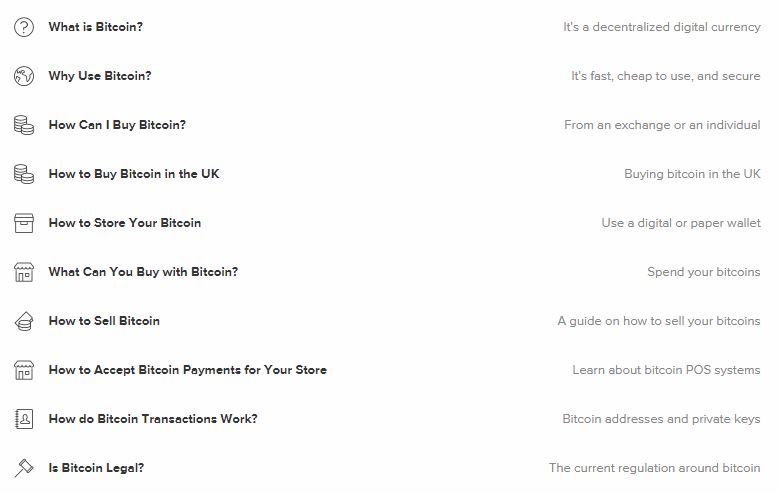Click the address book icon for Bitcoin Transactions

[x=24, y=419]
